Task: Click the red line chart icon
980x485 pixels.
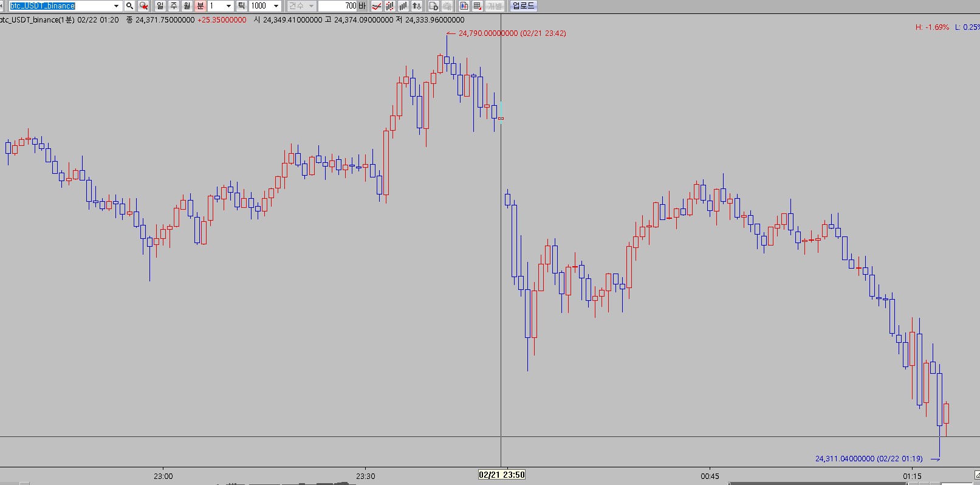Action: tap(377, 6)
